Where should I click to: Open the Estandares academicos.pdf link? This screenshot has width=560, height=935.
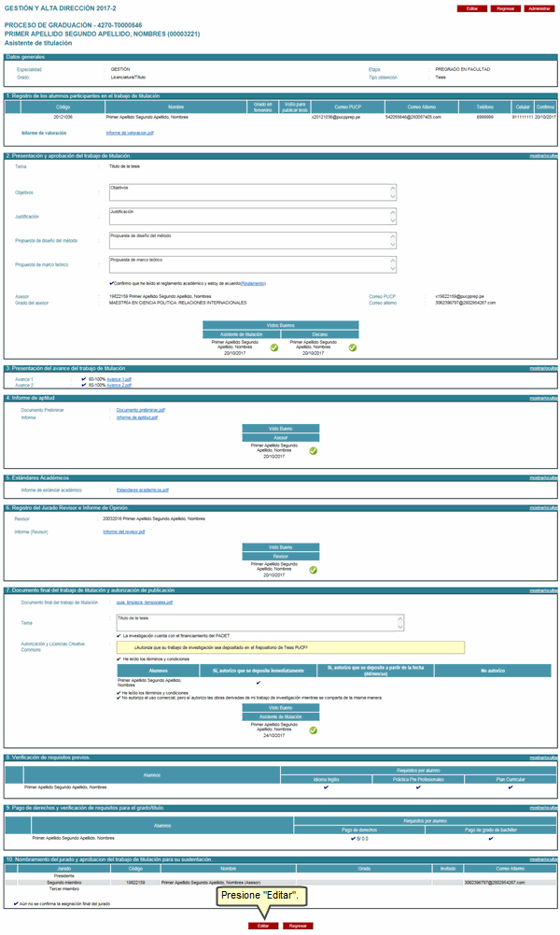[143, 490]
